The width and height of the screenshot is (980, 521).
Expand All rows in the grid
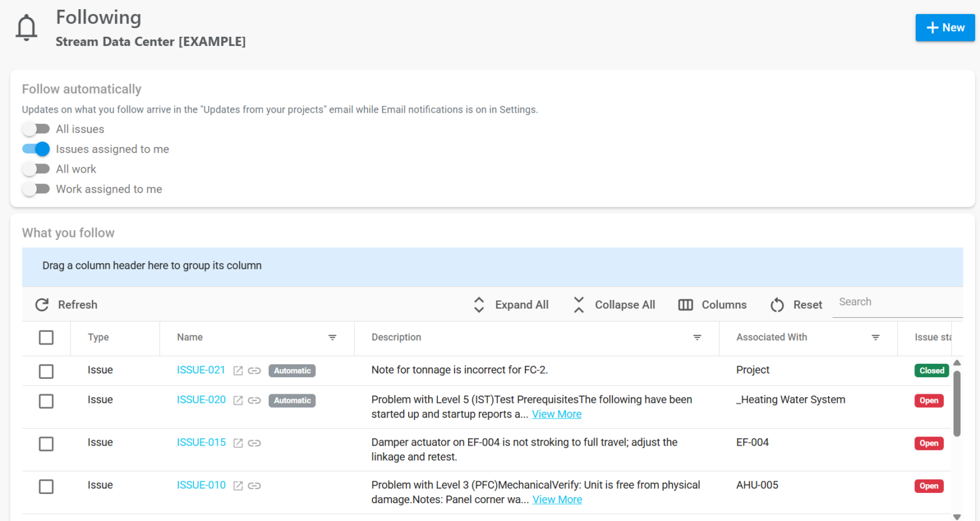pyautogui.click(x=511, y=305)
